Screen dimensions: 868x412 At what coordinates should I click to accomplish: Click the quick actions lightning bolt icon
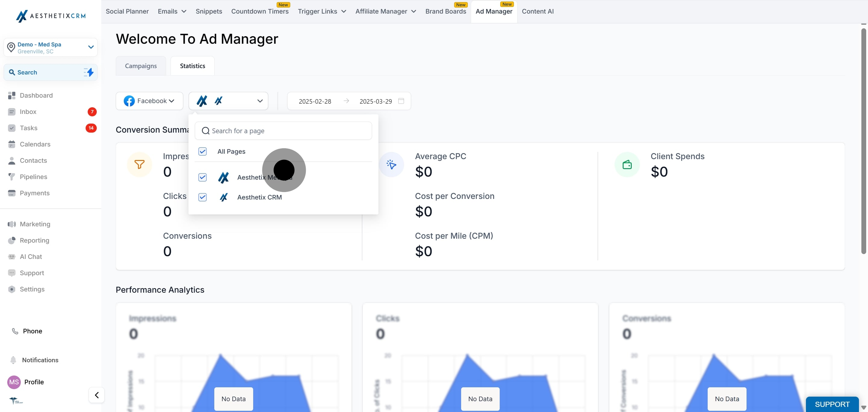pyautogui.click(x=89, y=72)
